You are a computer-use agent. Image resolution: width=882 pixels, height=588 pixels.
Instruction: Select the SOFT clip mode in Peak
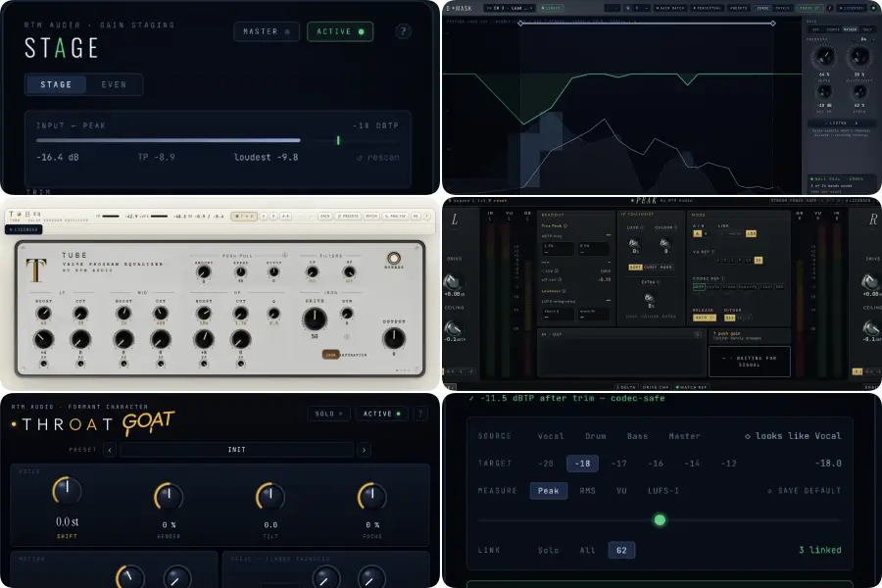tap(635, 267)
